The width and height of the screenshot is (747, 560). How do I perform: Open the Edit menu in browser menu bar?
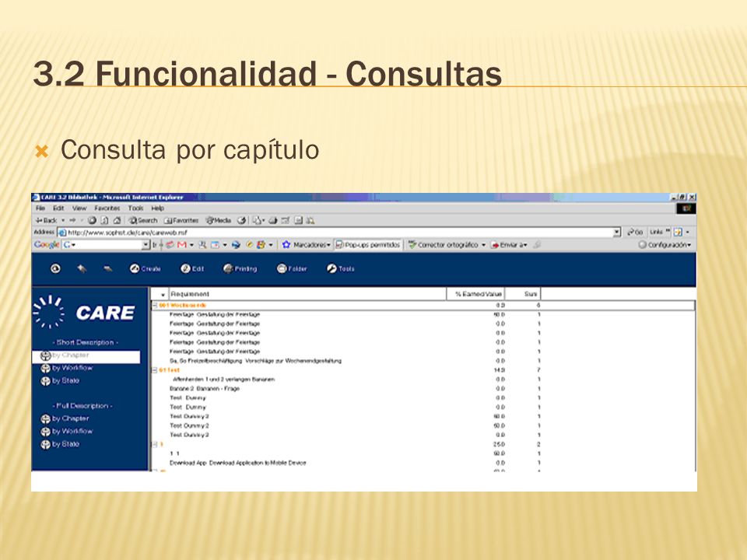[58, 208]
